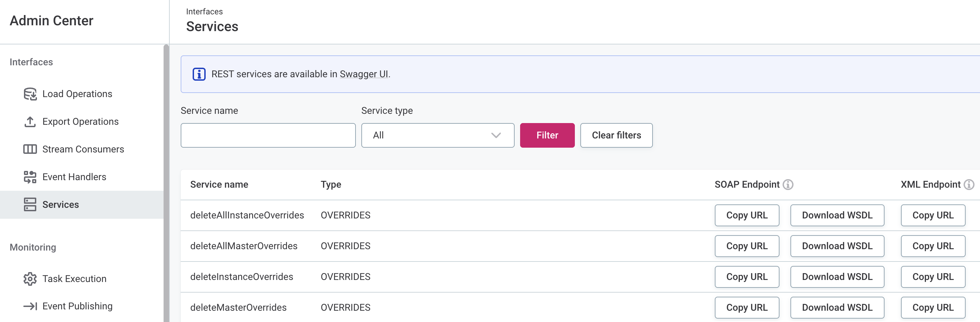Expand the All service type selector

point(495,135)
